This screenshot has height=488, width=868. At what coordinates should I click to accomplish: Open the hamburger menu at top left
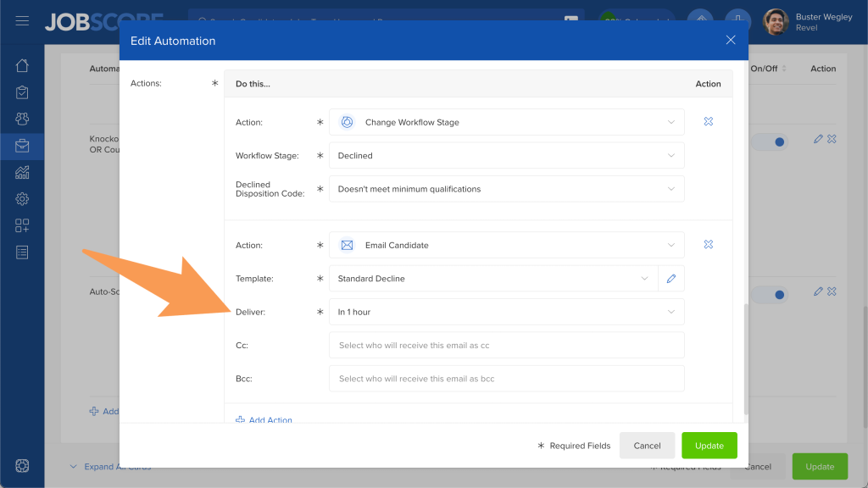tap(22, 20)
